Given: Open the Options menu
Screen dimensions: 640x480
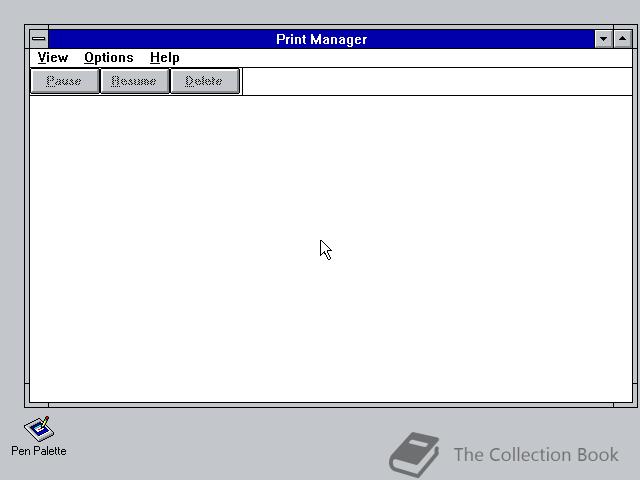Looking at the screenshot, I should coord(109,58).
